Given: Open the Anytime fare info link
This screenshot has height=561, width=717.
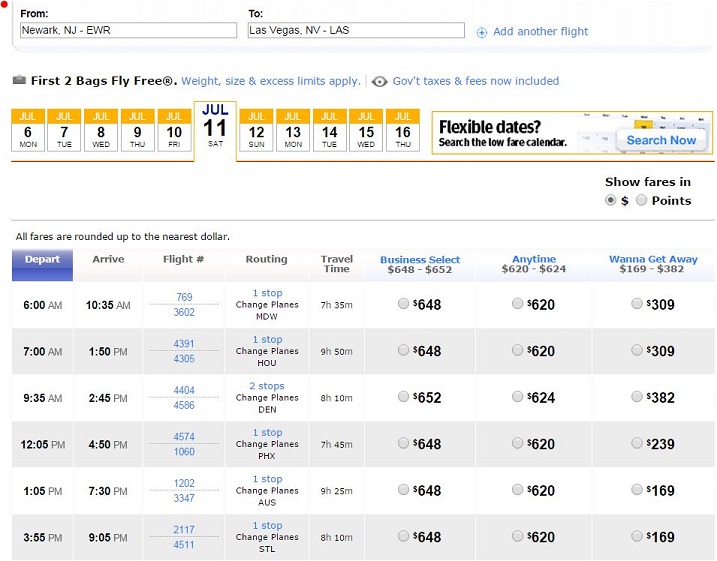Looking at the screenshot, I should click(x=534, y=259).
